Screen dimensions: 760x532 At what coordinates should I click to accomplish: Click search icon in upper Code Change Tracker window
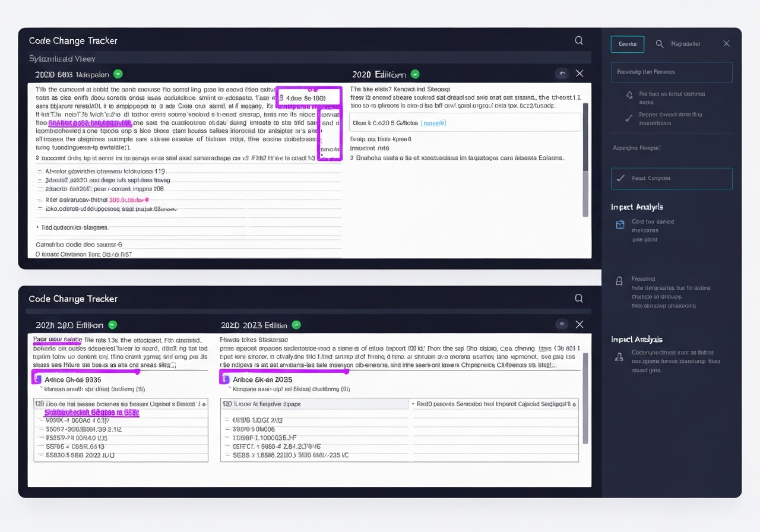click(579, 40)
